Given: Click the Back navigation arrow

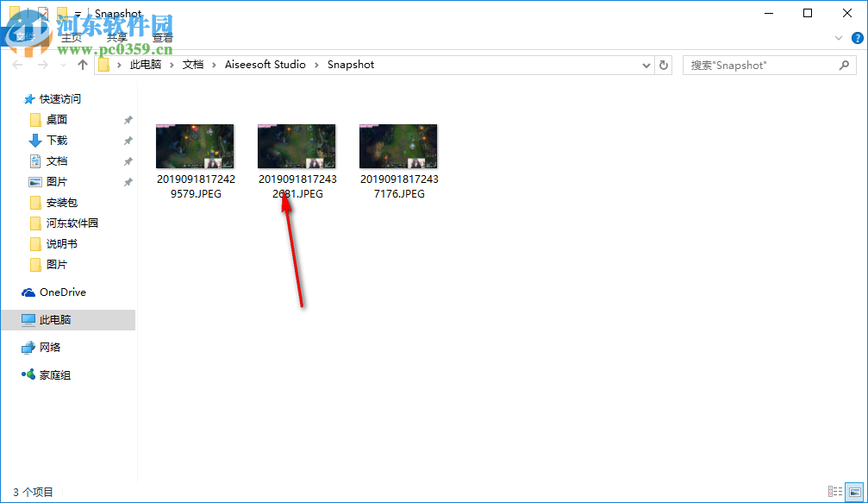Looking at the screenshot, I should tap(16, 64).
